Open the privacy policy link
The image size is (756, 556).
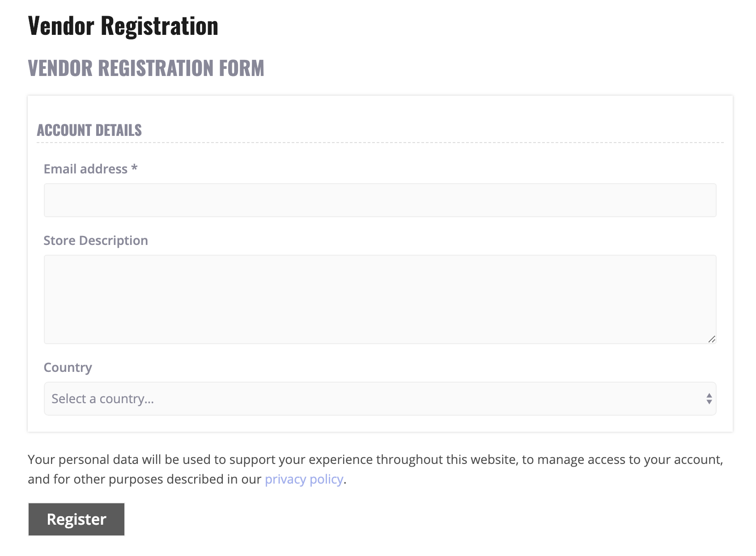[304, 479]
